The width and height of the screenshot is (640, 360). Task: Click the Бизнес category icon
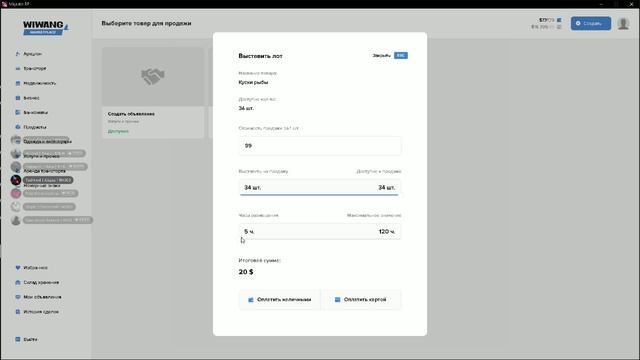pyautogui.click(x=18, y=98)
